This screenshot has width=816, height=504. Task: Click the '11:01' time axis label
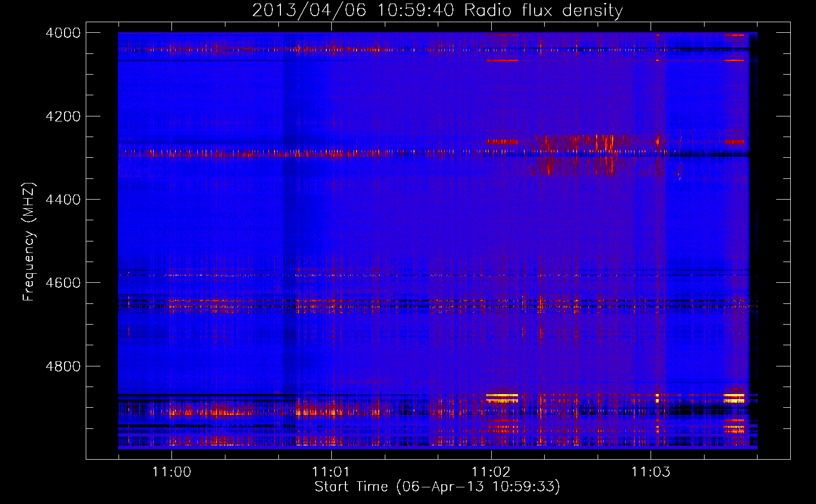tap(331, 472)
